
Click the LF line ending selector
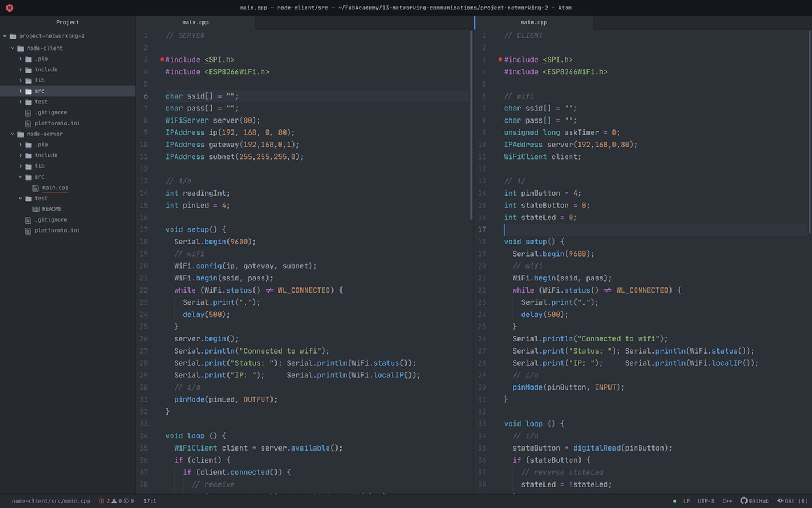pos(687,501)
